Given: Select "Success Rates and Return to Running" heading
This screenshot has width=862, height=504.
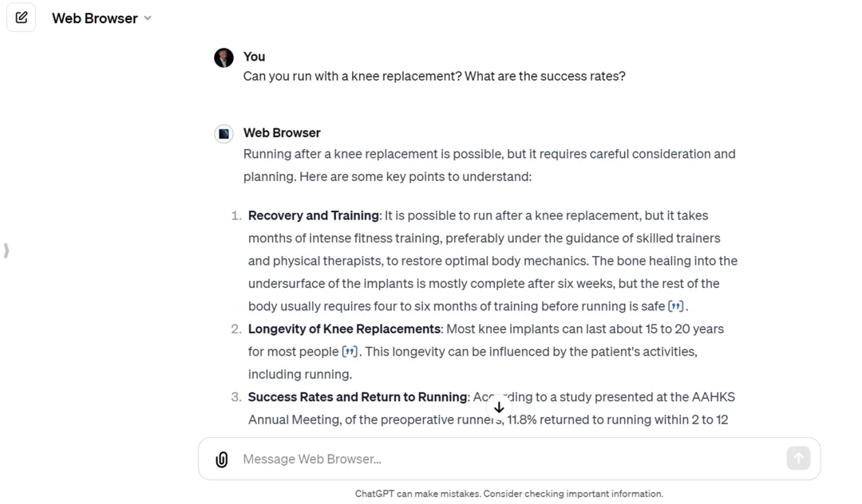Looking at the screenshot, I should (x=358, y=397).
